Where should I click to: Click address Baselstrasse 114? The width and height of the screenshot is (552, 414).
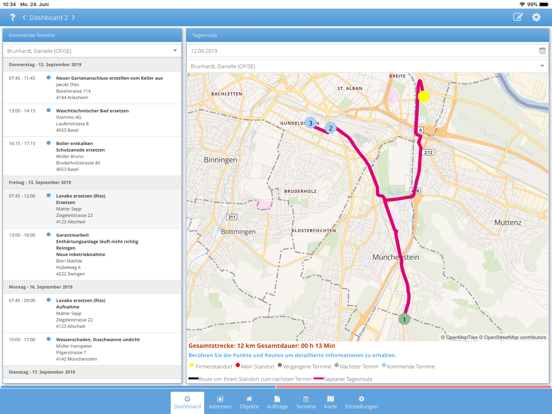tap(73, 91)
